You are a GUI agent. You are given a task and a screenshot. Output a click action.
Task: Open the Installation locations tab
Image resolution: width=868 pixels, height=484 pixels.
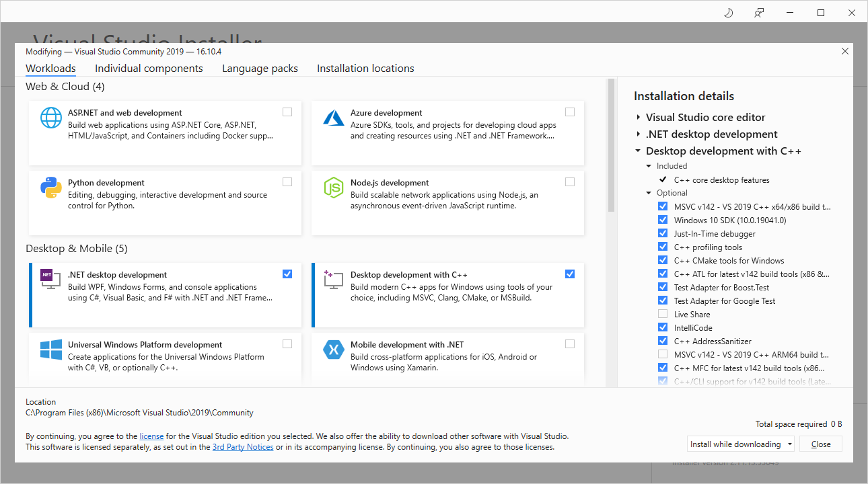(x=365, y=69)
